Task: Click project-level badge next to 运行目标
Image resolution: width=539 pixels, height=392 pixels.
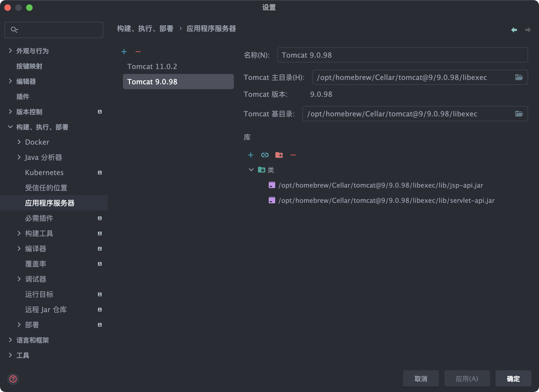Action: 100,294
